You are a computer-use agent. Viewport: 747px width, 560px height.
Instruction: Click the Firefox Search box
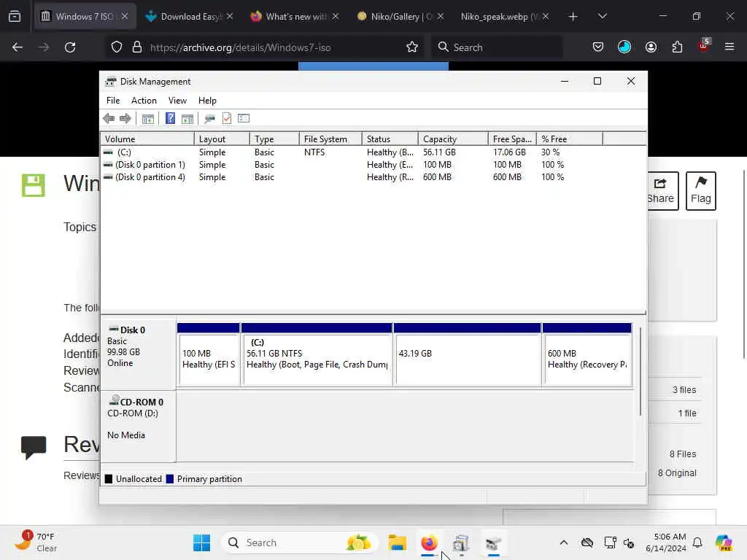point(497,47)
